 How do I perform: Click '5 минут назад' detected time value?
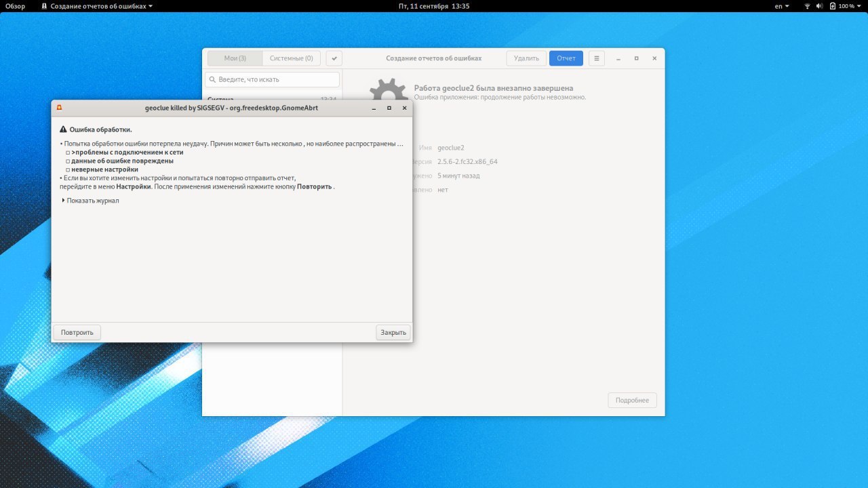458,176
